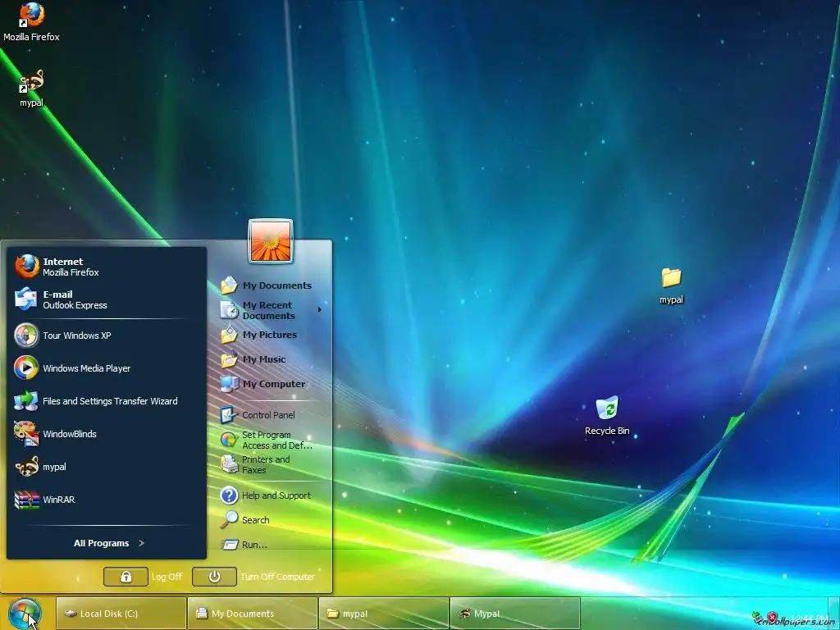Open the My Pictures folder icon

point(229,335)
